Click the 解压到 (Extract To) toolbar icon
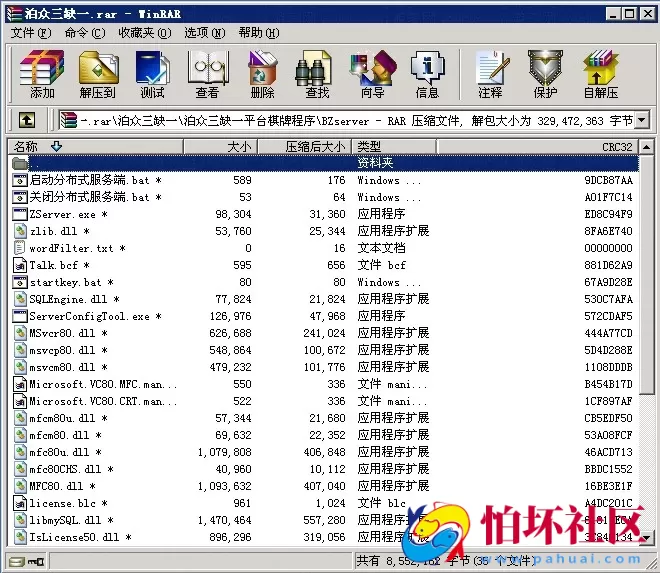 (x=98, y=74)
